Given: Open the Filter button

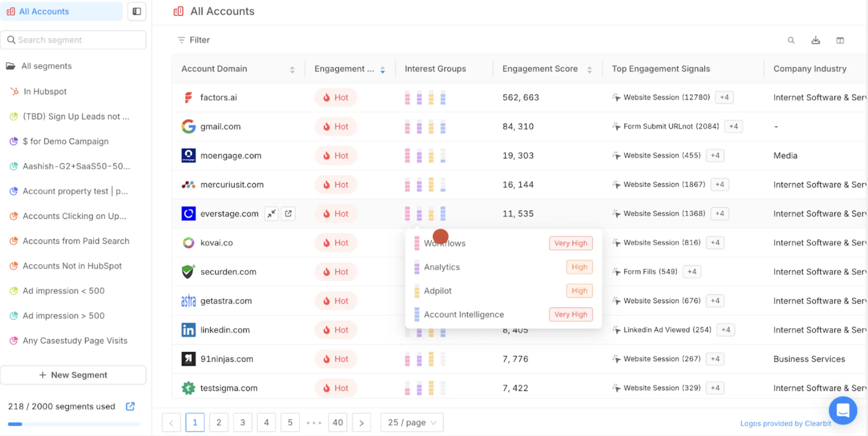Looking at the screenshot, I should coord(194,40).
